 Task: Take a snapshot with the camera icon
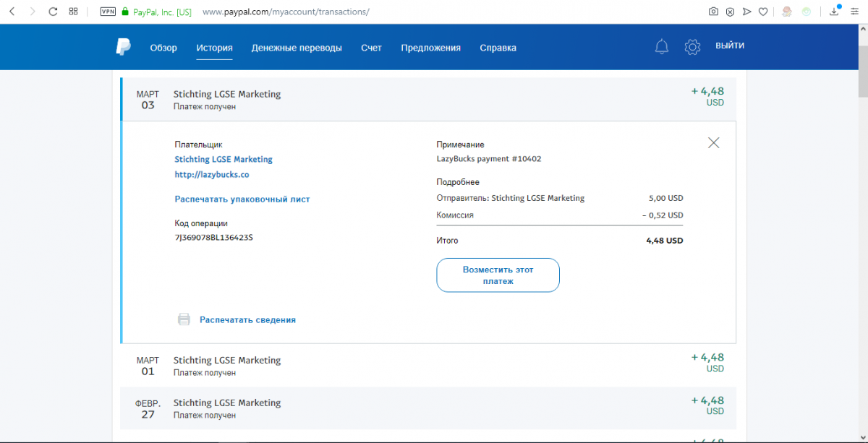point(713,12)
